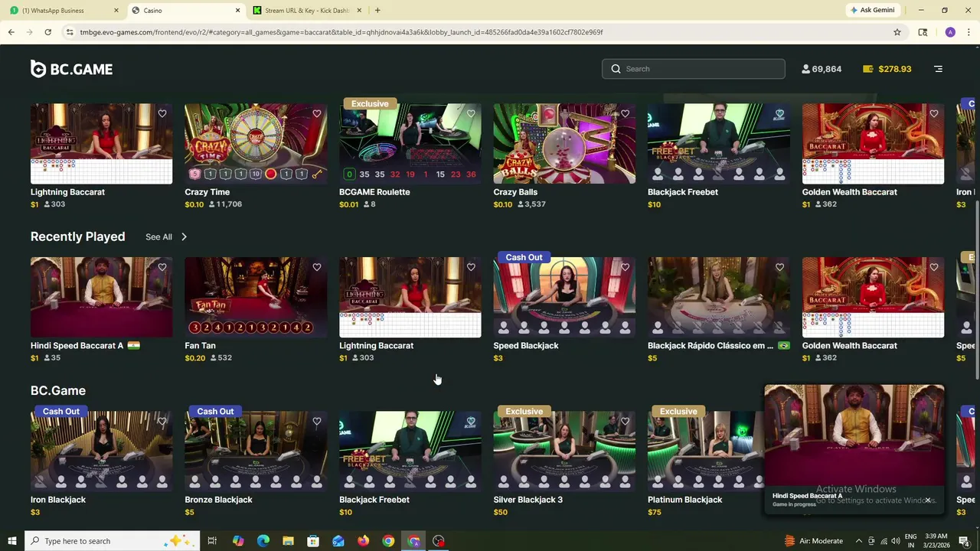This screenshot has height=551, width=980.
Task: Open Silver Blackjack 3 thumbnail
Action: (564, 452)
